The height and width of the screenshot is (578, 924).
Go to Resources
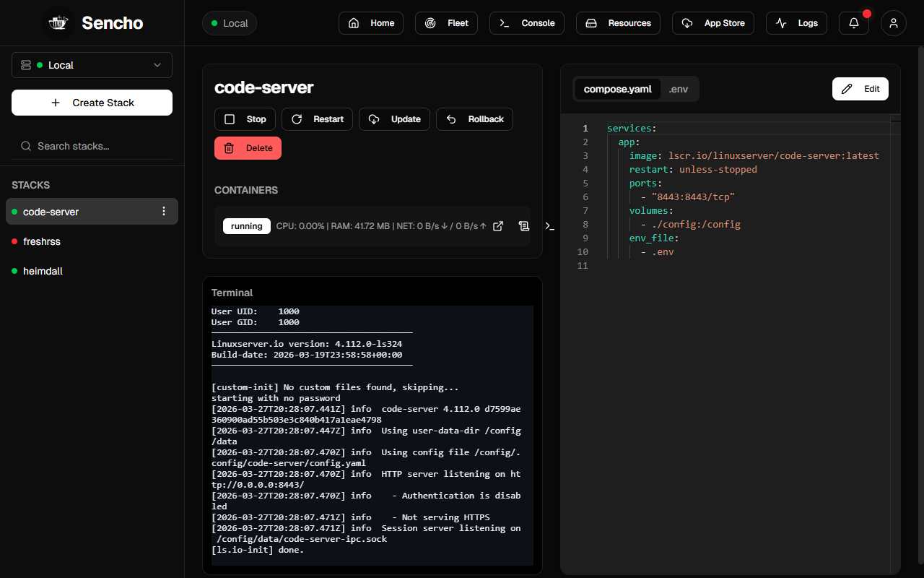click(618, 23)
